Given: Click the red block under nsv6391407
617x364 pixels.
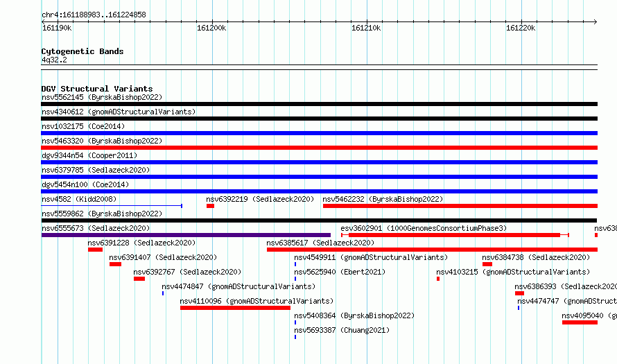Looking at the screenshot, I should 115,264.
